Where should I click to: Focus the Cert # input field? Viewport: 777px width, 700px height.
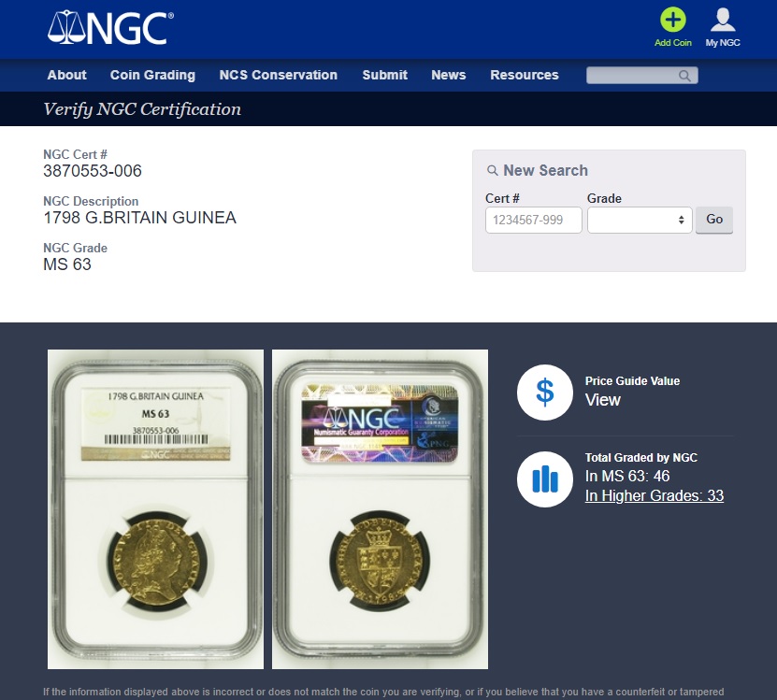[x=533, y=220]
